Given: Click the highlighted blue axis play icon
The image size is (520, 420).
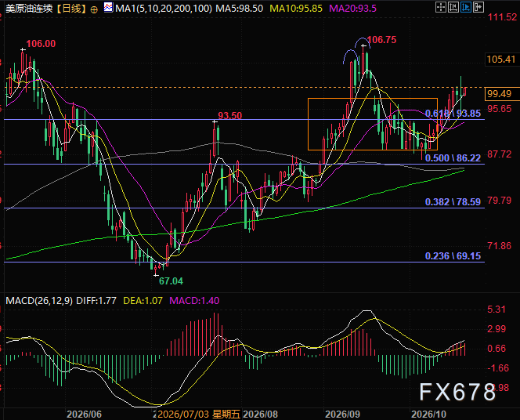Looking at the screenshot, I should pos(466,7).
